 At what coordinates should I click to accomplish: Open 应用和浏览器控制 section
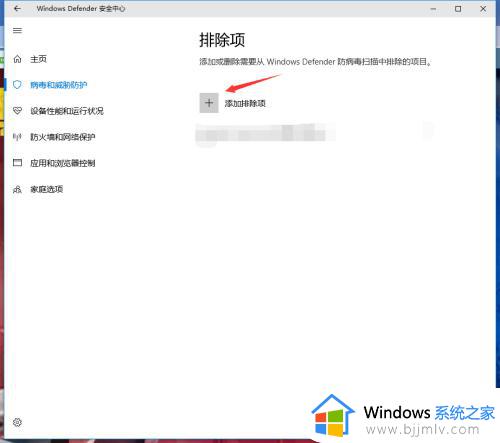coord(63,163)
